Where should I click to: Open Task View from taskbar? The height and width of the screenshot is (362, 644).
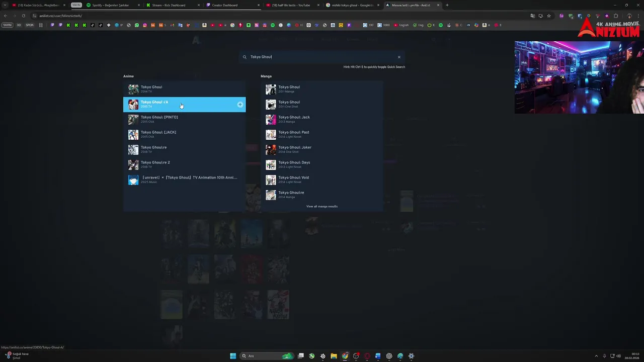pyautogui.click(x=301, y=356)
